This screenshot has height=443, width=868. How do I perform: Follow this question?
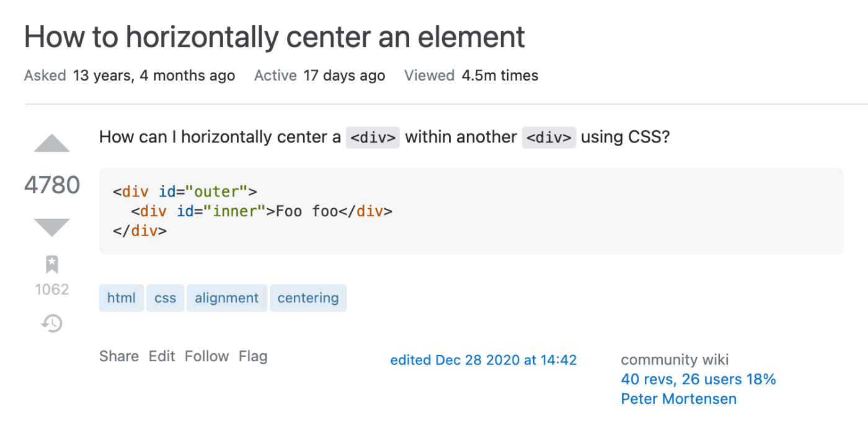(x=207, y=356)
